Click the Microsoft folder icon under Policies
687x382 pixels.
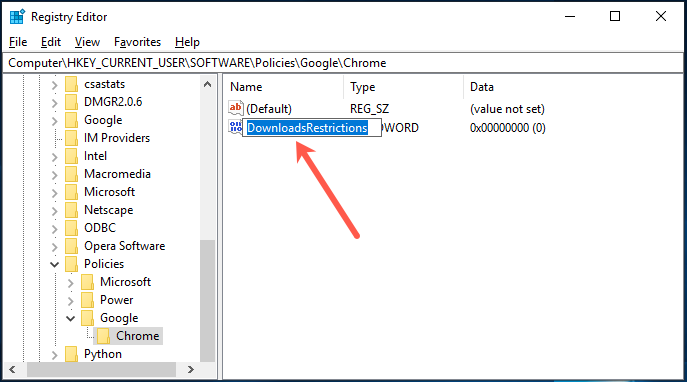[88, 282]
